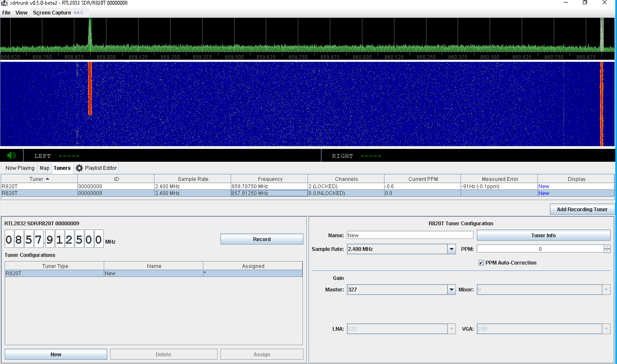The width and height of the screenshot is (617, 364).
Task: Click inside the tuner Name field
Action: click(409, 235)
